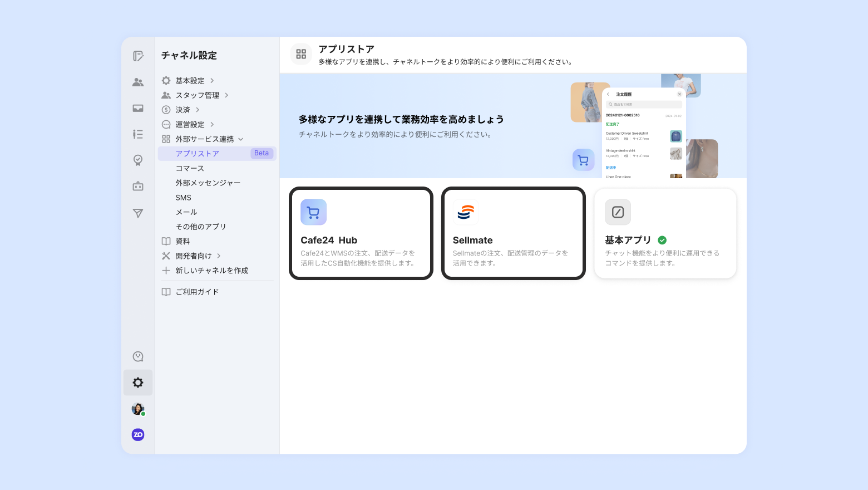Click the tools icon beside 開発者向け

coord(166,256)
